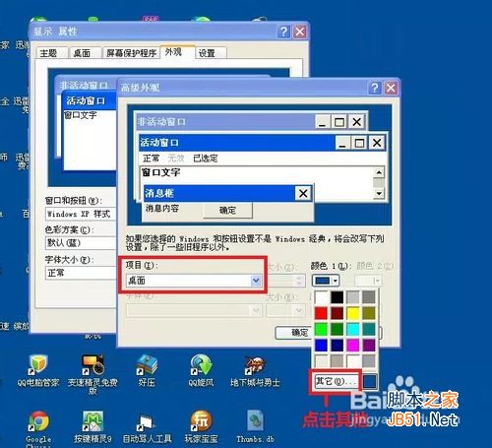The height and width of the screenshot is (448, 492).
Task: Click 正常 menu item in preview
Action: pos(152,159)
